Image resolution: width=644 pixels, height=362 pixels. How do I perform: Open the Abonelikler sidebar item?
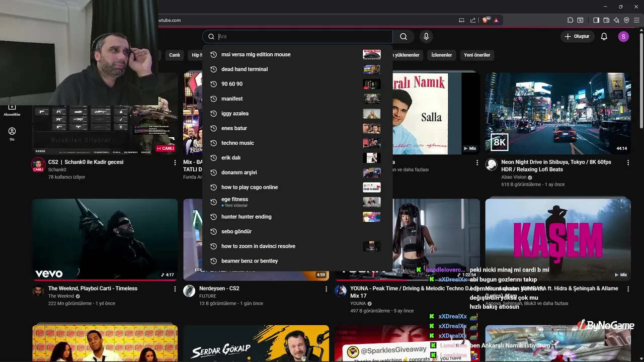(12, 110)
